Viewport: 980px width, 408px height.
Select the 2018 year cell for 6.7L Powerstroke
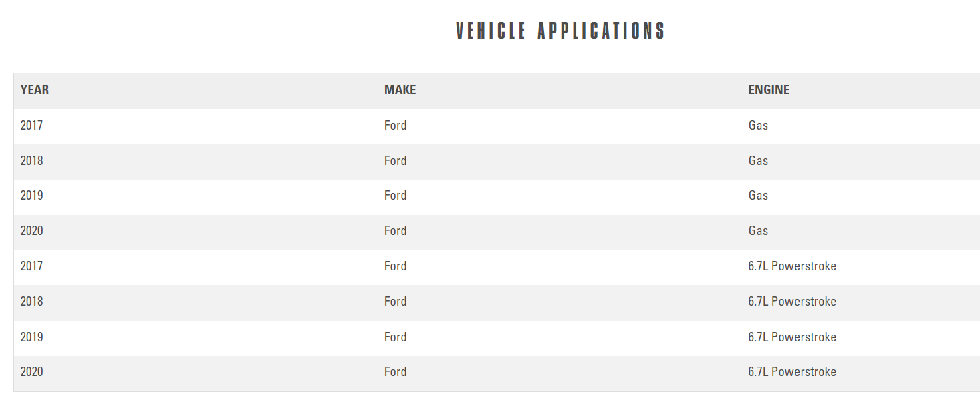pos(31,302)
